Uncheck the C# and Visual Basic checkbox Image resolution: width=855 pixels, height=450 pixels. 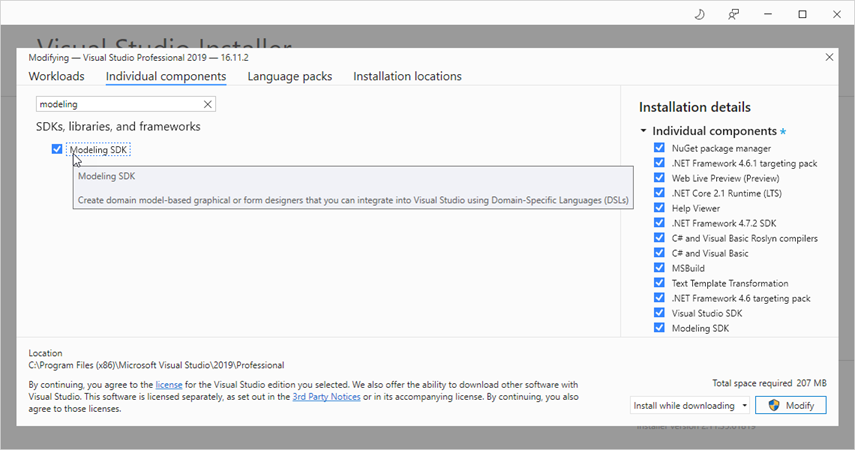pyautogui.click(x=659, y=253)
